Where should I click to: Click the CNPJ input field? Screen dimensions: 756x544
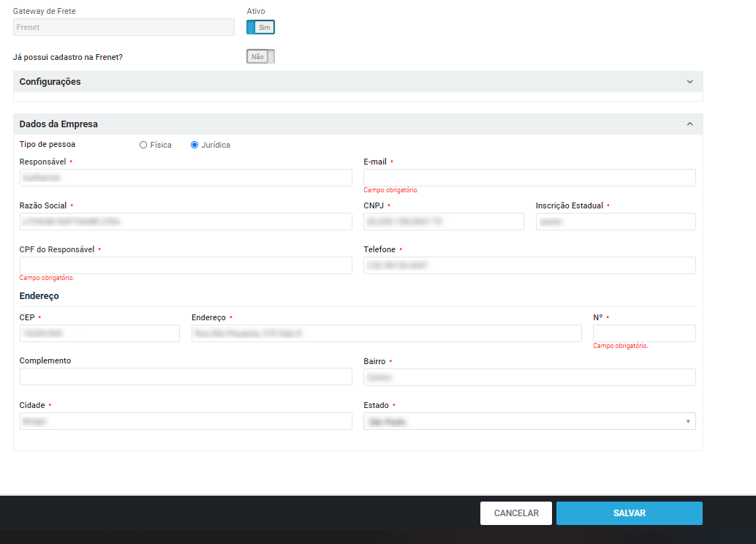click(444, 222)
